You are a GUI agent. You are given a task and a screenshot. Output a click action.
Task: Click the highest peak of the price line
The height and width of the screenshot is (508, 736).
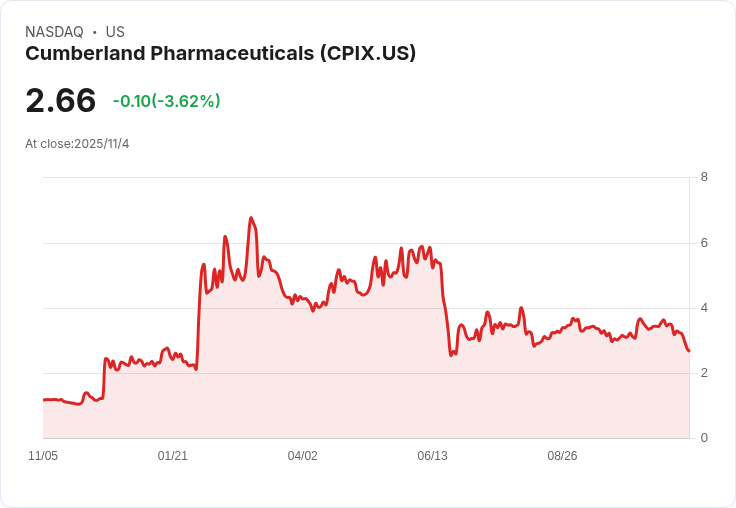point(251,218)
